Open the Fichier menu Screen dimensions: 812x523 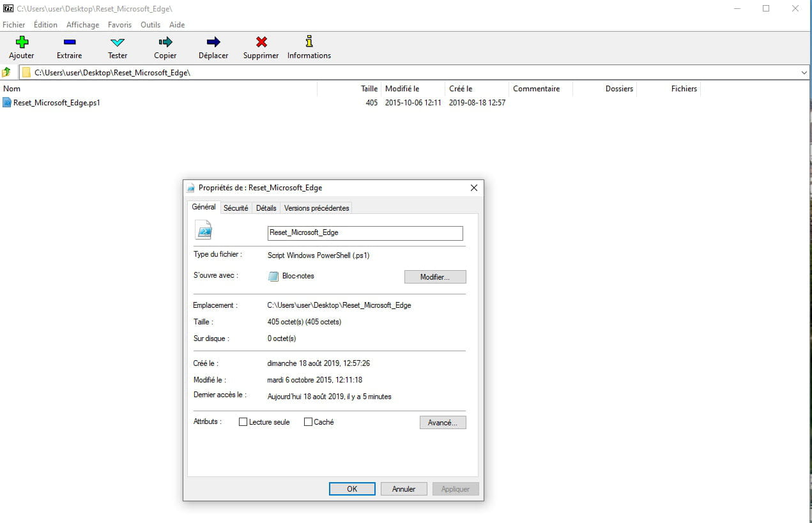[14, 25]
